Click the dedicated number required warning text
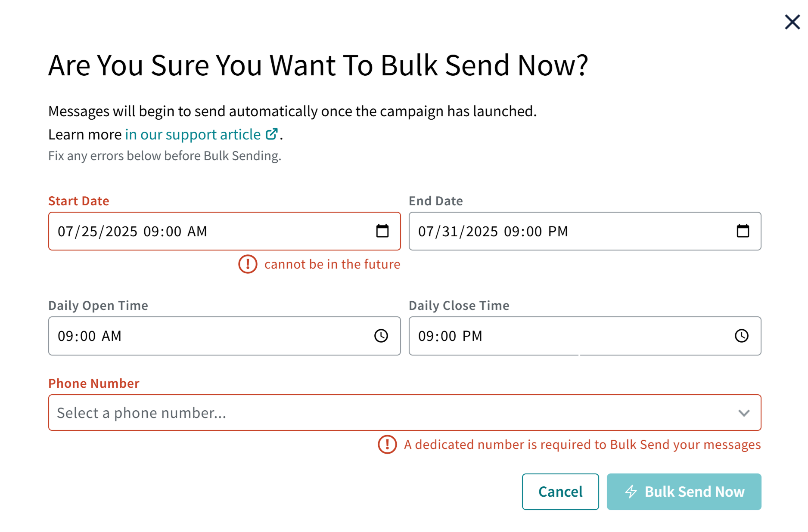This screenshot has width=808, height=532. (581, 445)
